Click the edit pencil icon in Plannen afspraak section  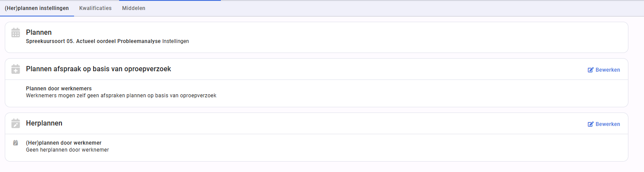pos(591,70)
